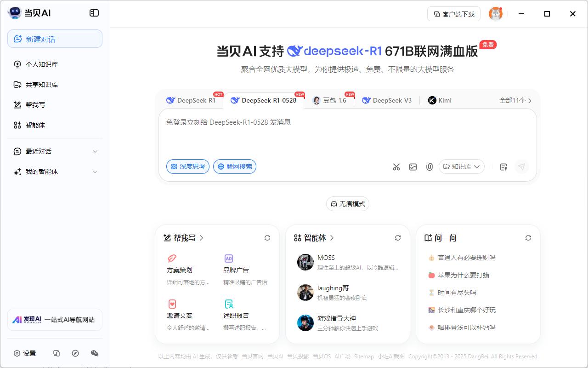The height and width of the screenshot is (368, 588).
Task: Open AI广场 footer link
Action: (x=342, y=356)
